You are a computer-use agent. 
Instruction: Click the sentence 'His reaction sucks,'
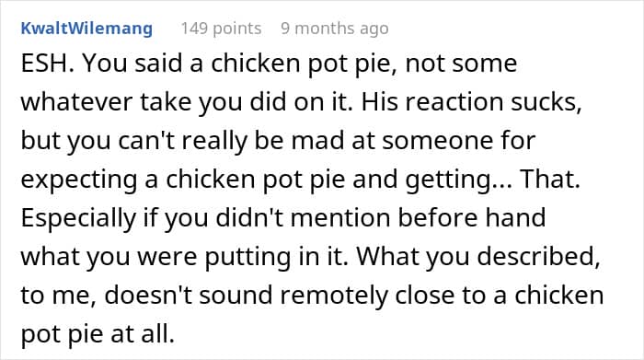(x=471, y=102)
